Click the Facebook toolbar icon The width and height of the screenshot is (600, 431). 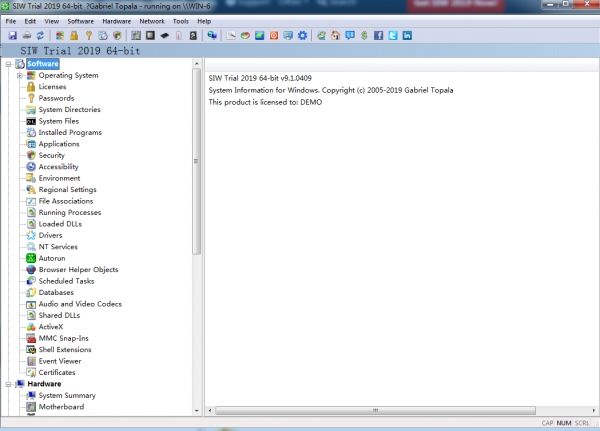click(378, 36)
